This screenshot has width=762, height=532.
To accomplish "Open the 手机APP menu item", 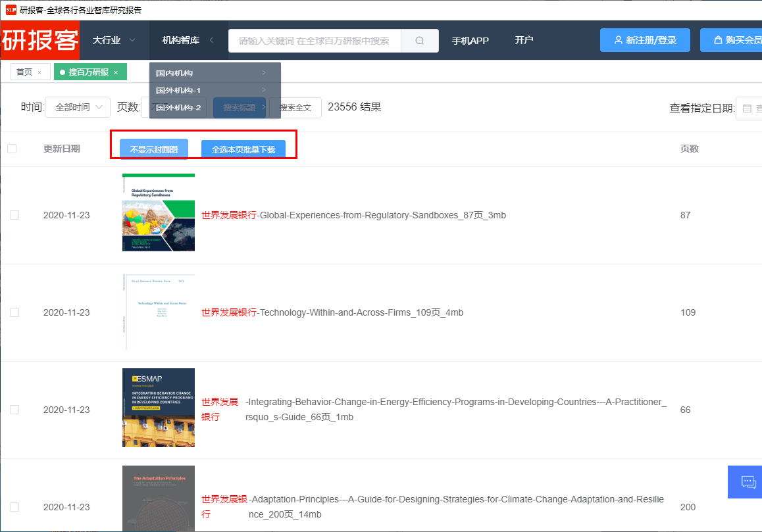I will click(470, 41).
